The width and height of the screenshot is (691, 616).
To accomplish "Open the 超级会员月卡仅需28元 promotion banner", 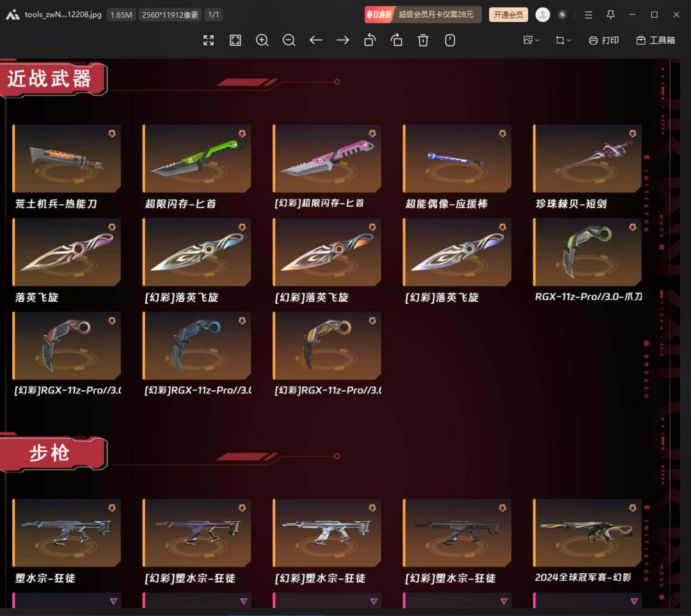I will (x=422, y=15).
